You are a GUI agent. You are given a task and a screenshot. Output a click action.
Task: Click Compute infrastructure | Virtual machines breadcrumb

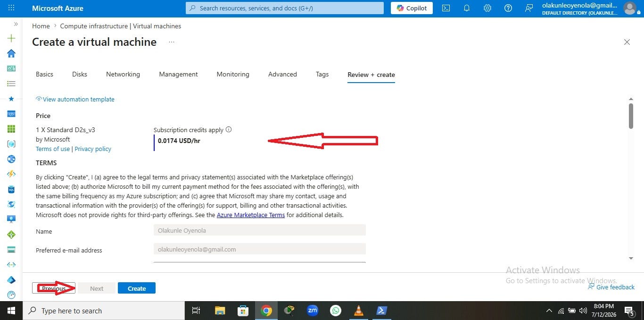coord(121,26)
